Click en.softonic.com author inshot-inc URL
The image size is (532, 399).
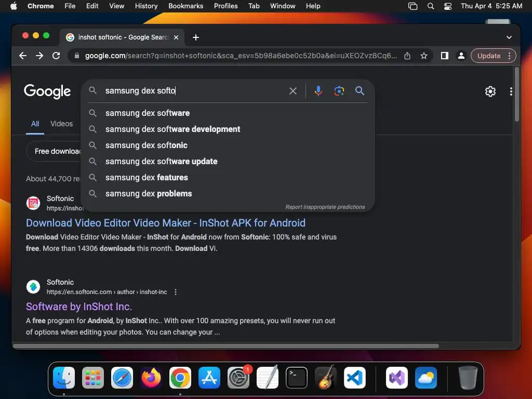107,292
